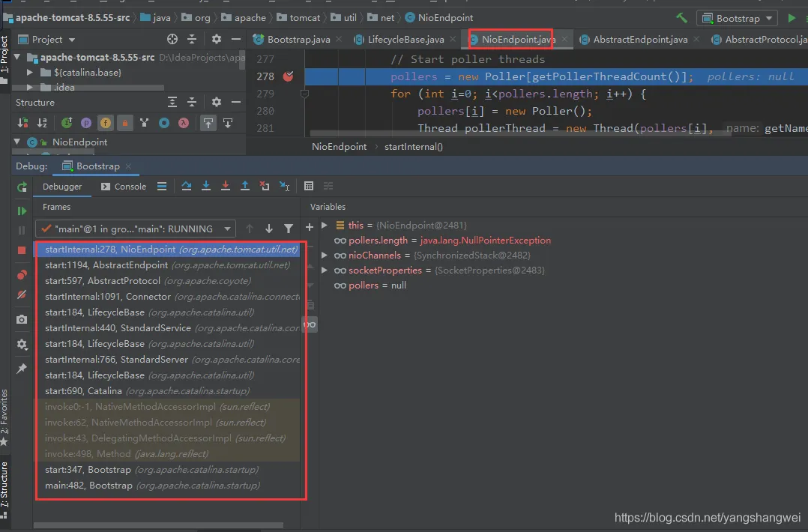
Task: Open the thread selector dropdown showing main RUNNING
Action: (x=135, y=229)
